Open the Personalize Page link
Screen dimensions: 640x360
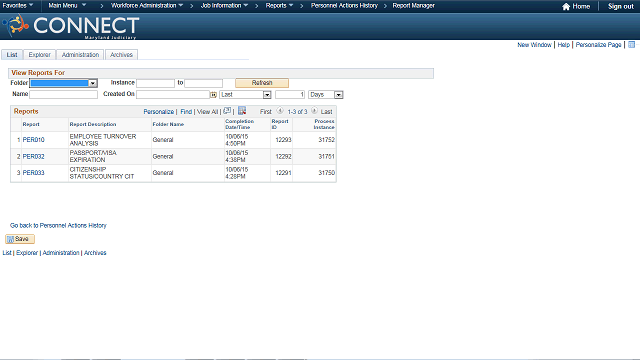598,45
